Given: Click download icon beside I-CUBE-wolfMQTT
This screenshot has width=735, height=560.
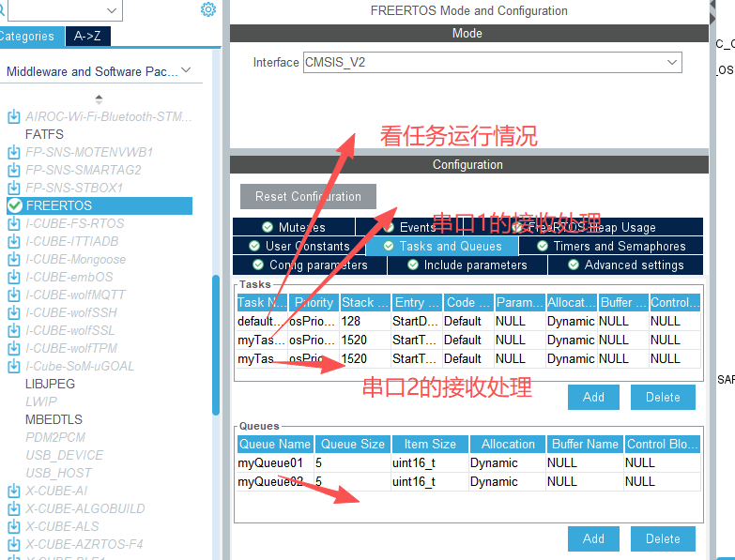Looking at the screenshot, I should pos(14,295).
